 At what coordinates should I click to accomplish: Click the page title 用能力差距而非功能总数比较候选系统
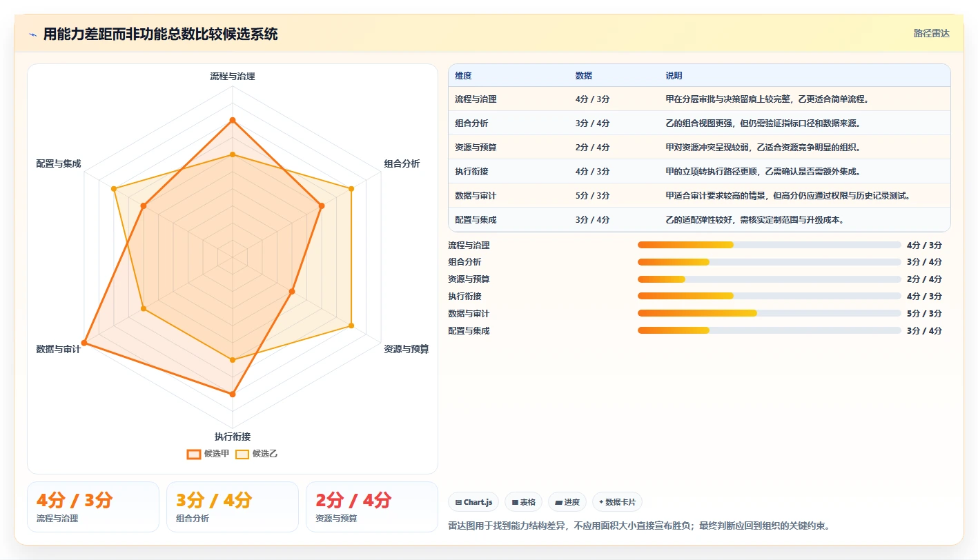point(161,34)
